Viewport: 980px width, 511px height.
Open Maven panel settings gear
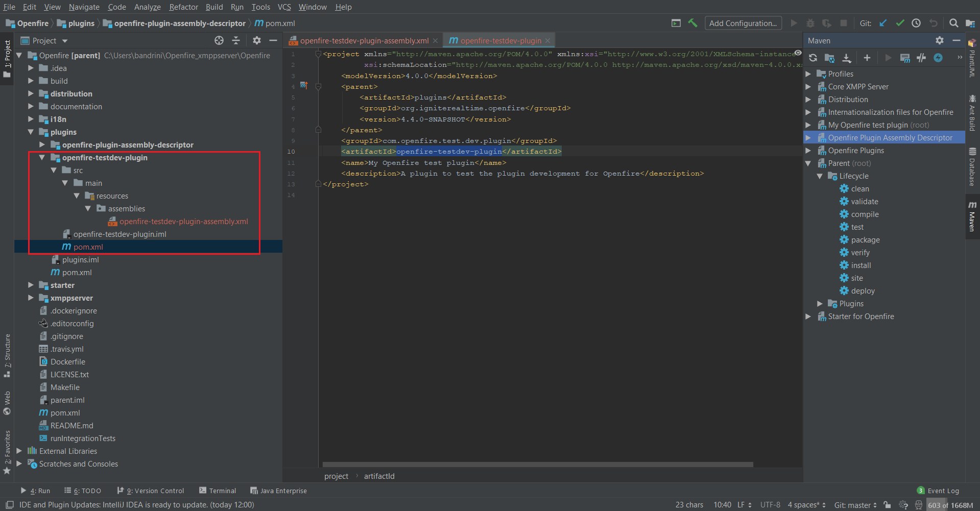pos(940,40)
